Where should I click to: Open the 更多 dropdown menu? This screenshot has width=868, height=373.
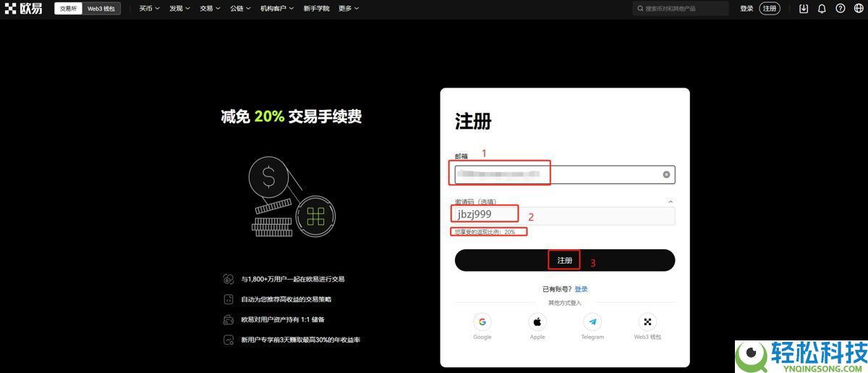coord(349,9)
